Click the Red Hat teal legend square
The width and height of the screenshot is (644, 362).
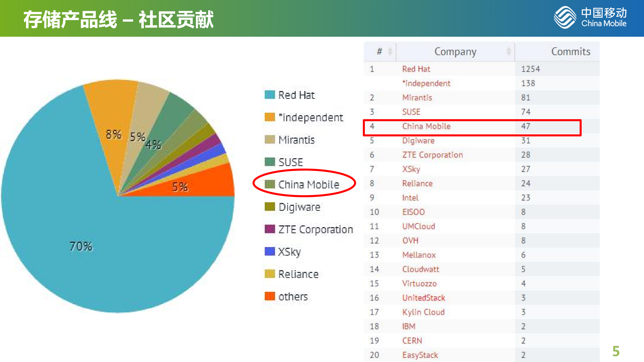(270, 95)
